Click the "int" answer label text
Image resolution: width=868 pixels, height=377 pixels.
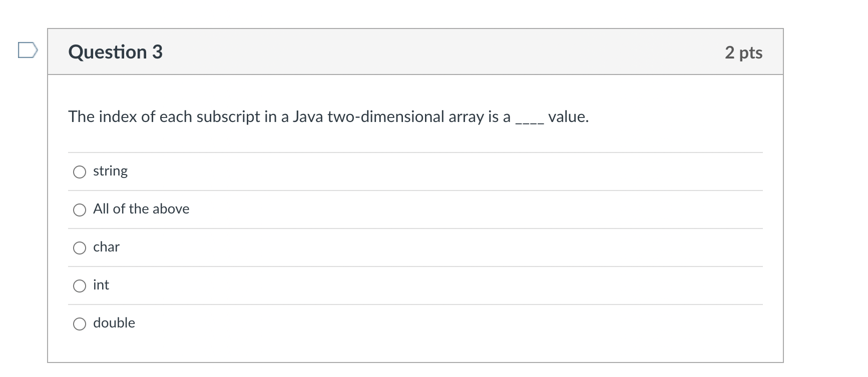tap(101, 285)
